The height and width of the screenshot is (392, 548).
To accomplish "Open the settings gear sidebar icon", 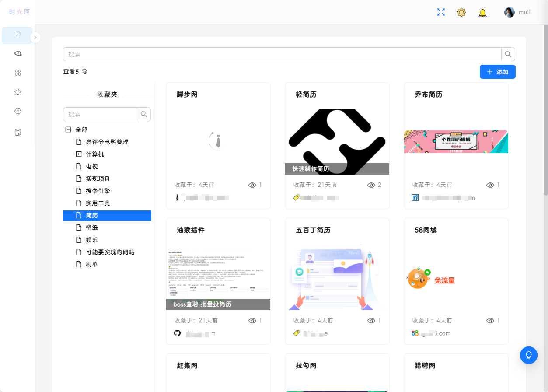I will click(x=18, y=111).
